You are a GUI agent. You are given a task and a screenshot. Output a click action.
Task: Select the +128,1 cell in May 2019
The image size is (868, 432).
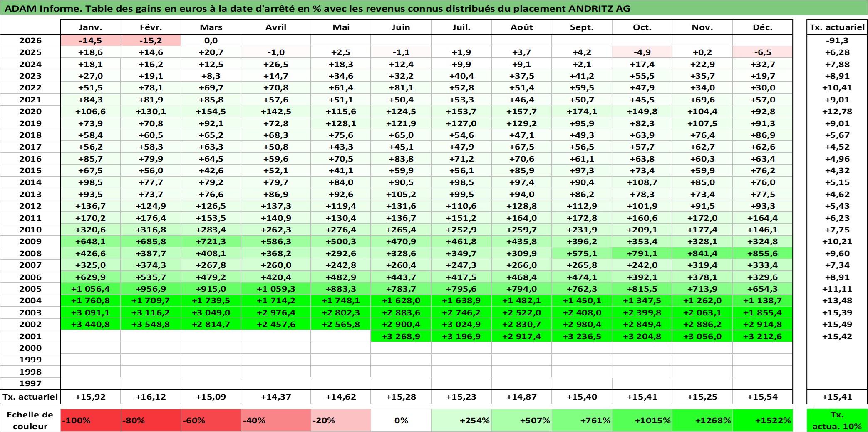[341, 123]
